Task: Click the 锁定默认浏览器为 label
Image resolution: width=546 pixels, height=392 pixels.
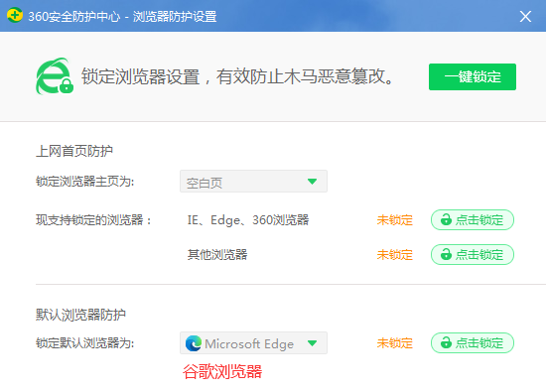Action: pos(85,343)
